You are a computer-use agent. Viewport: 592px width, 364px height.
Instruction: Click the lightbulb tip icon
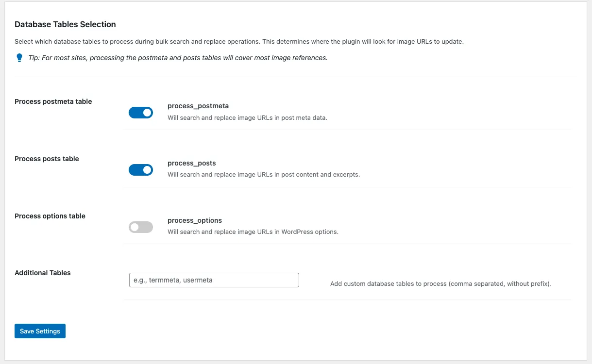[19, 58]
